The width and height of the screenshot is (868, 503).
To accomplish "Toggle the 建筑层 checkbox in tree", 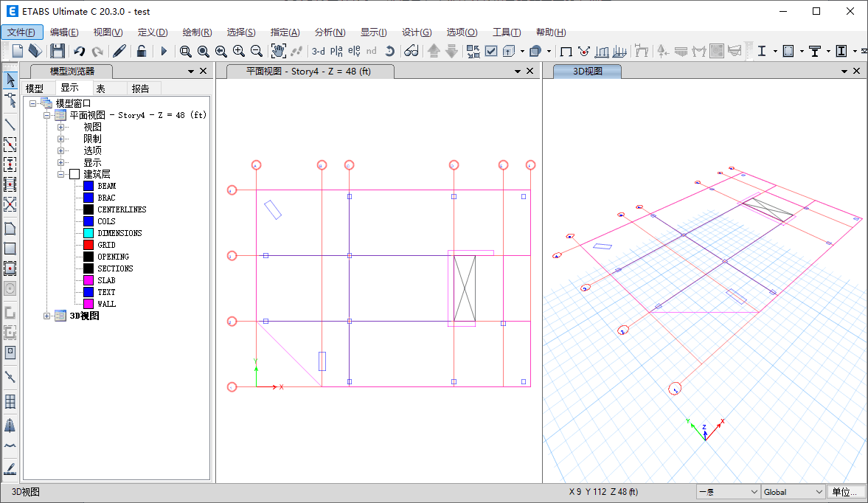I will pos(74,174).
